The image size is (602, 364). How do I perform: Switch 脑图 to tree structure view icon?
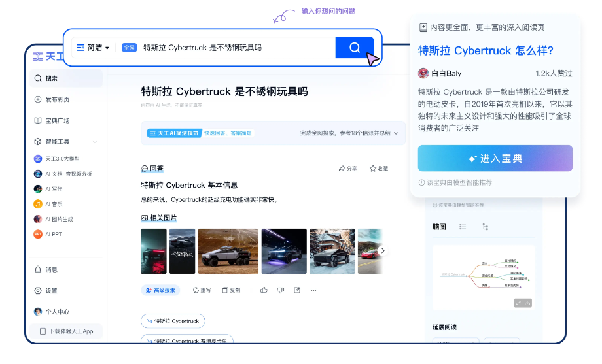point(486,227)
